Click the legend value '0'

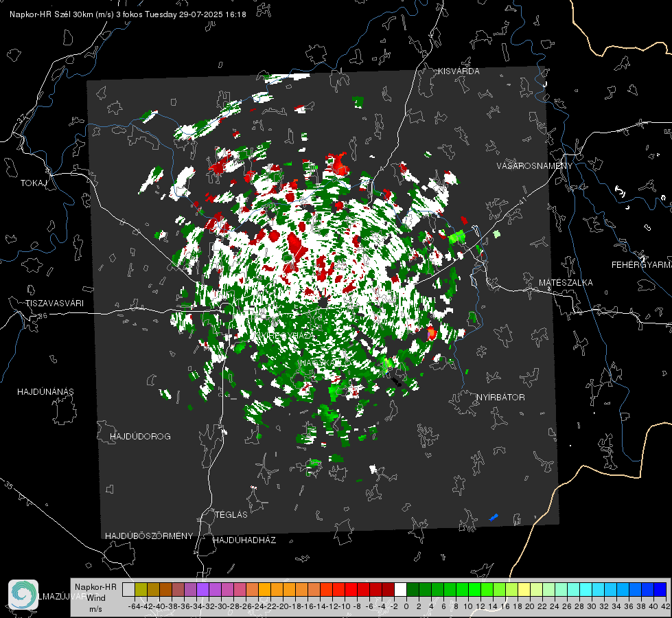click(406, 606)
